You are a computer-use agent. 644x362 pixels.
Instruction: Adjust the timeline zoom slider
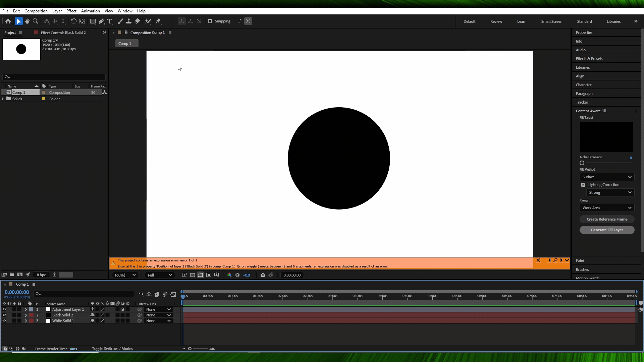click(190, 349)
